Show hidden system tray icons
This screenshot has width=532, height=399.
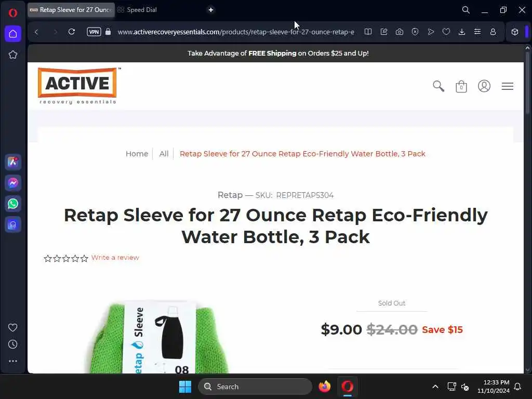pos(435,387)
